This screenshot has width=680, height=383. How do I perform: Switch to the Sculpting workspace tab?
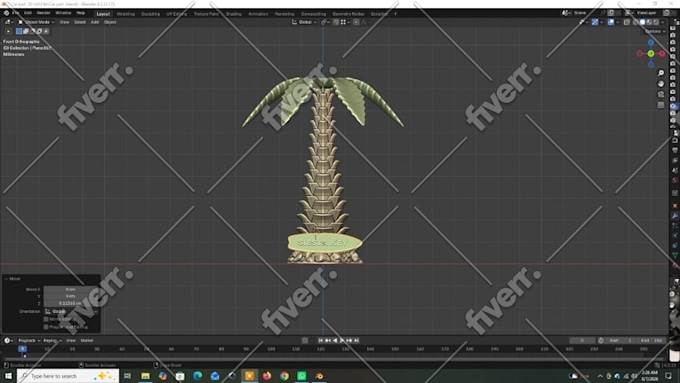coord(150,14)
